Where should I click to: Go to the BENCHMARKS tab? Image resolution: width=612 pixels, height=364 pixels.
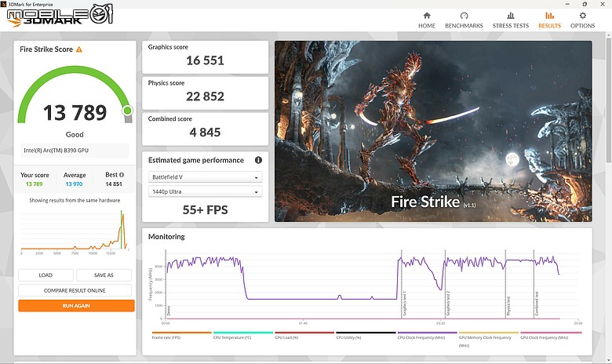(x=464, y=20)
